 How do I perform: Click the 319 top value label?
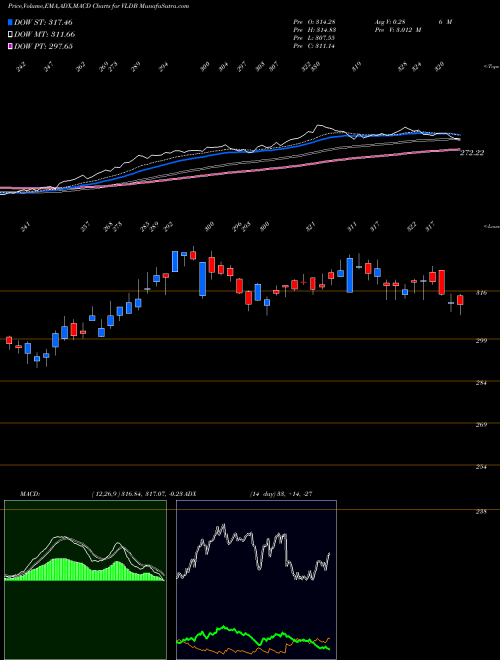coord(357,67)
